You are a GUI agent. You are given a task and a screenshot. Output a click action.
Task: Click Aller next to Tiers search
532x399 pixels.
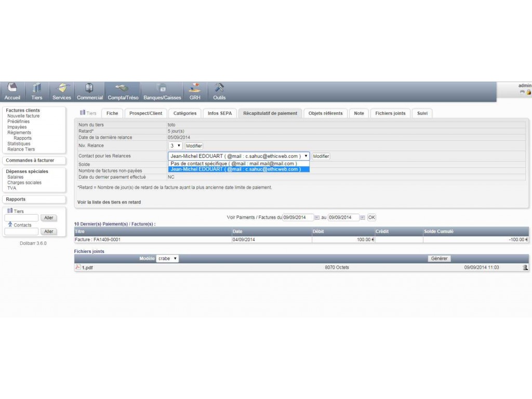(49, 218)
